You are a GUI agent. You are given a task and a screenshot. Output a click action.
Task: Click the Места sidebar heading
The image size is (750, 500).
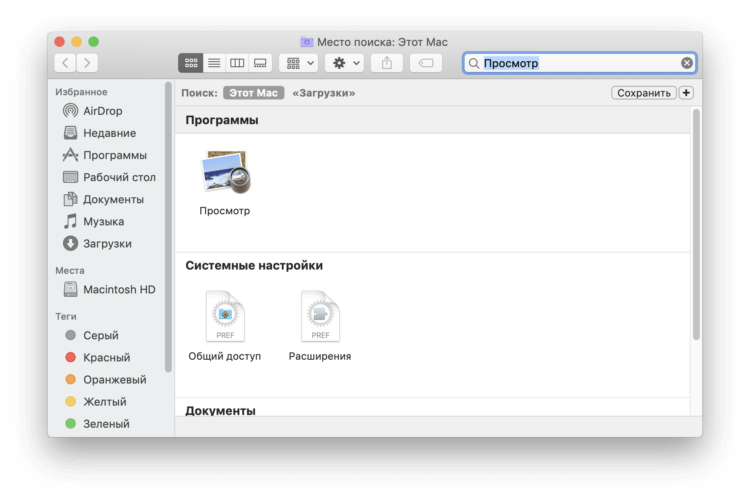point(70,271)
